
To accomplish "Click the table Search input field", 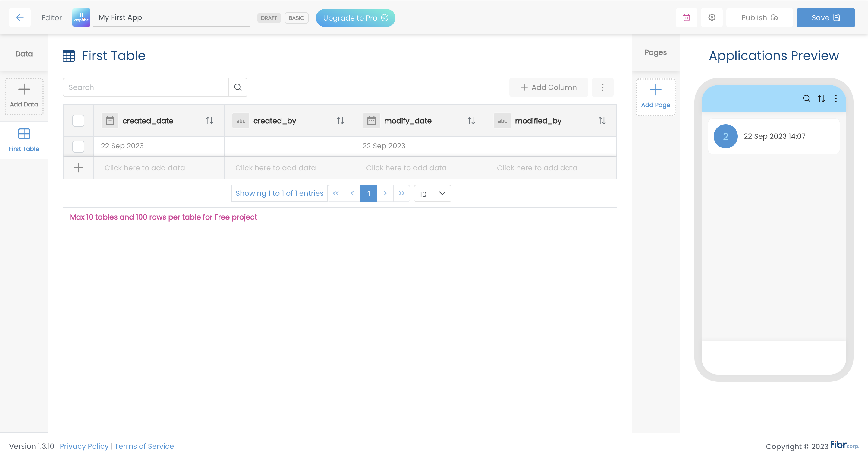I will coord(146,87).
